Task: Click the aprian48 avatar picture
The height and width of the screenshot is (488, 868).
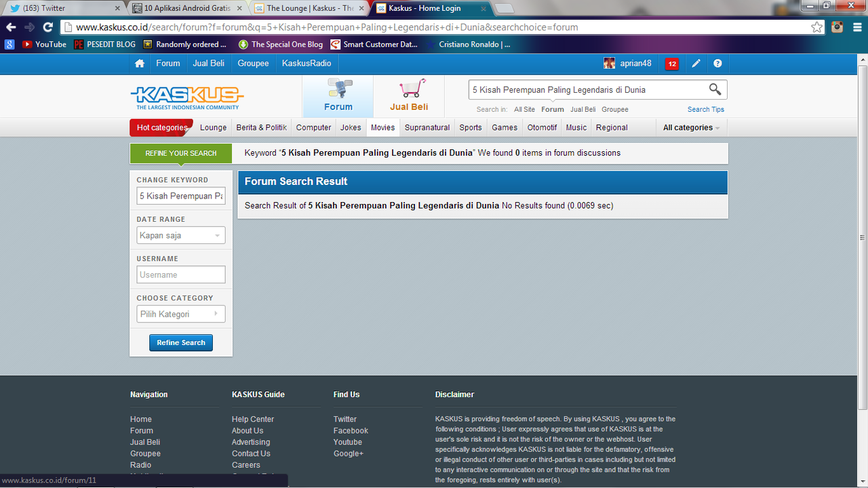Action: click(610, 64)
